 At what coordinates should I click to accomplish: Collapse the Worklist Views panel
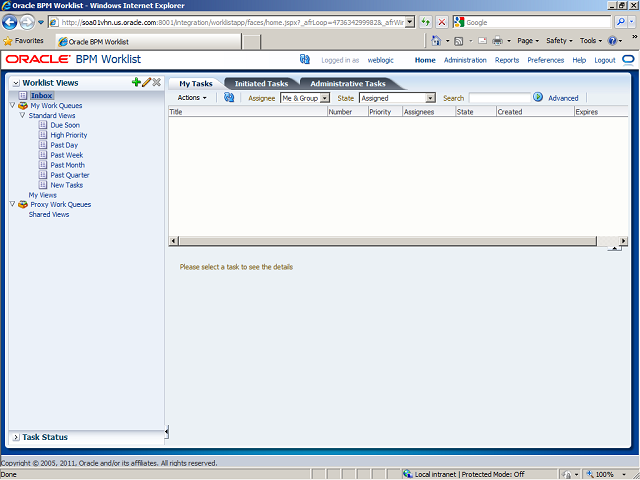pos(14,83)
